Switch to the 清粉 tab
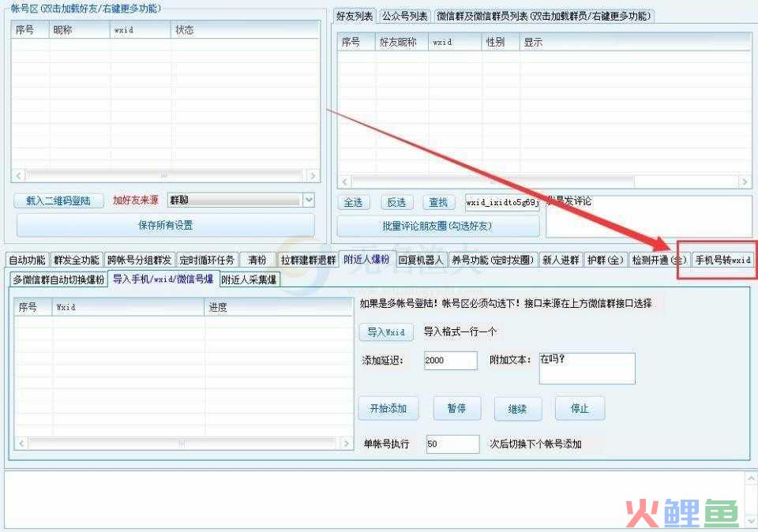The image size is (758, 532). tap(257, 260)
